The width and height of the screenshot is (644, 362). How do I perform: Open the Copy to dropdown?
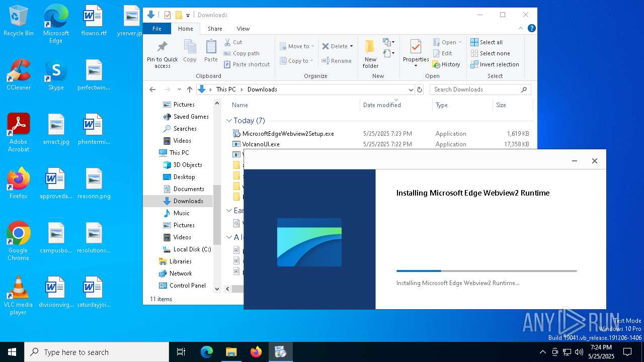pos(297,61)
